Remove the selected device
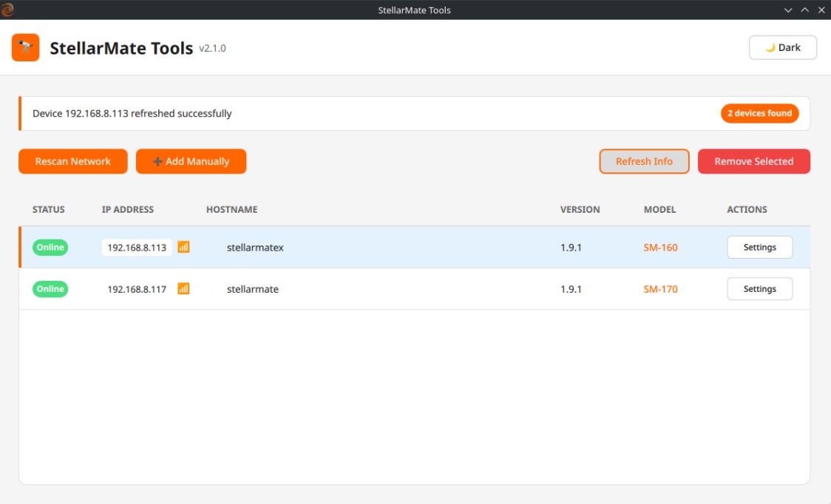The image size is (831, 504). (x=753, y=161)
